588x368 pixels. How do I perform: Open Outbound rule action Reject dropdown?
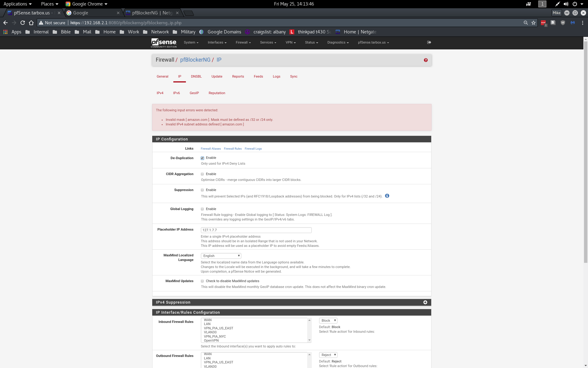click(x=328, y=355)
